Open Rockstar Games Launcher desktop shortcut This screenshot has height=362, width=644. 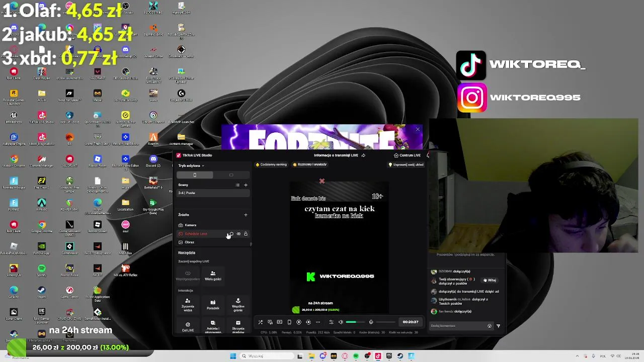(x=14, y=97)
